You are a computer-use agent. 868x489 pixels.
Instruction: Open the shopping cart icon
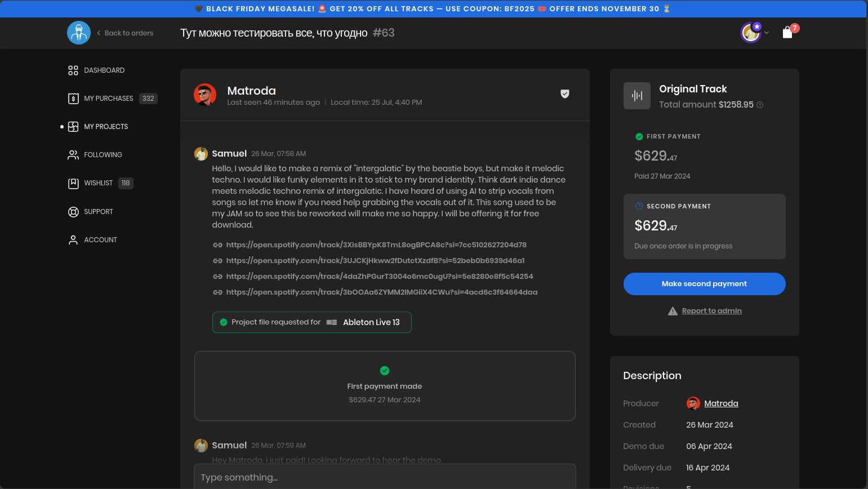[787, 33]
